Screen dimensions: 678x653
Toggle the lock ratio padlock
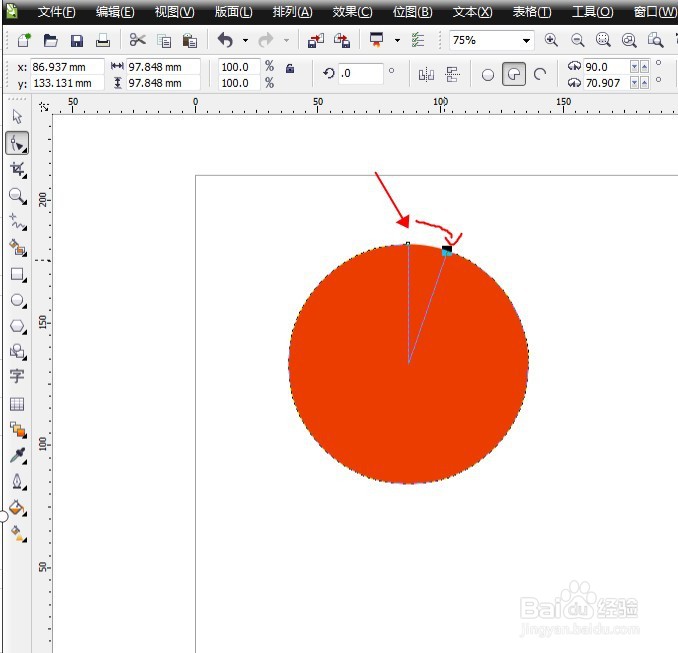[x=290, y=68]
